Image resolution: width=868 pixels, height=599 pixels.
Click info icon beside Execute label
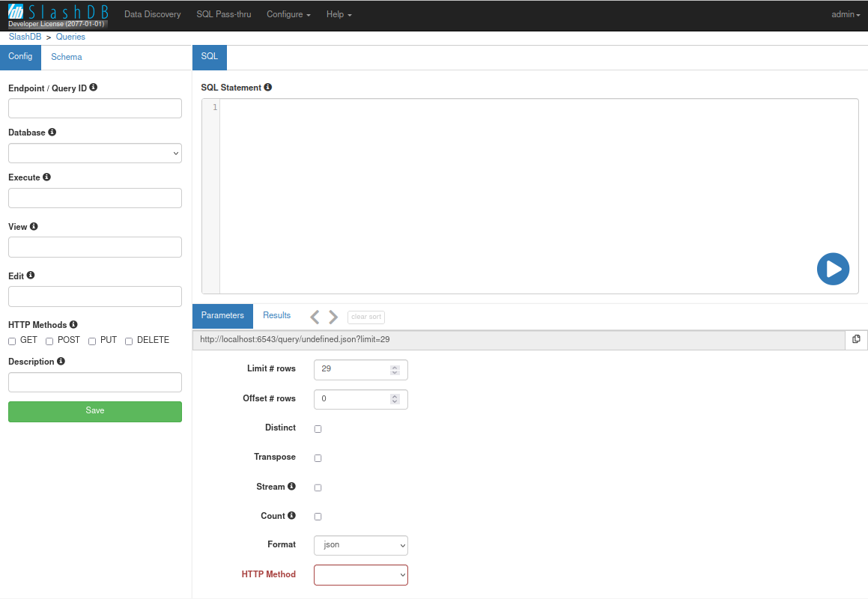(x=46, y=177)
